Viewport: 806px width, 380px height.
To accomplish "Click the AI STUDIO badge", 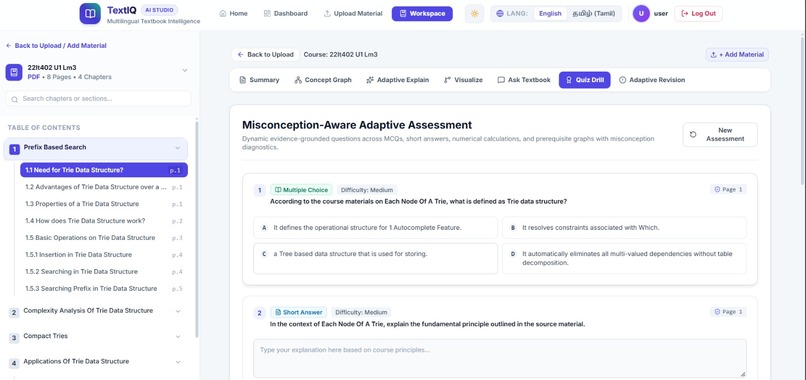I will point(159,10).
